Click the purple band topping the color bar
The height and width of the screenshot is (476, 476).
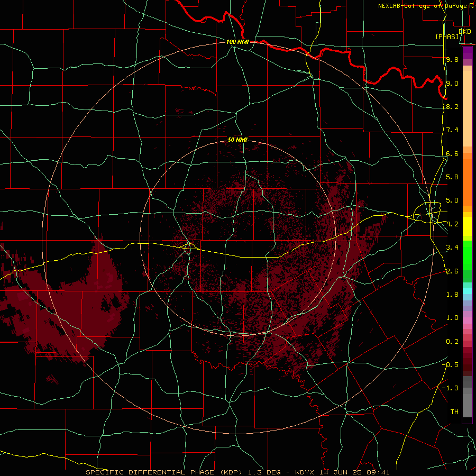467,53
